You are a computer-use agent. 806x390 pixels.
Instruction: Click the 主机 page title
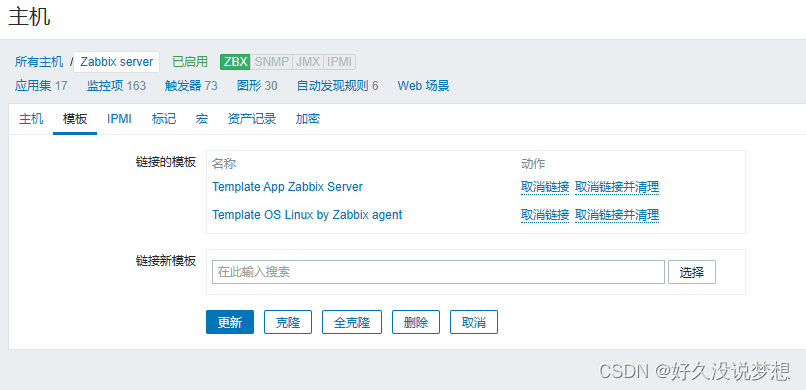point(29,16)
